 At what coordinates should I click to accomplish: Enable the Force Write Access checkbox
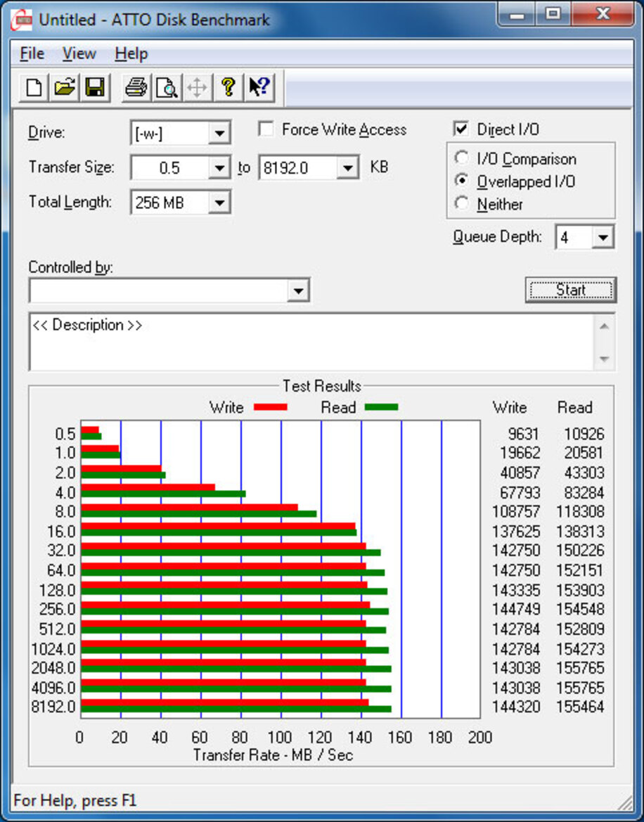point(266,129)
